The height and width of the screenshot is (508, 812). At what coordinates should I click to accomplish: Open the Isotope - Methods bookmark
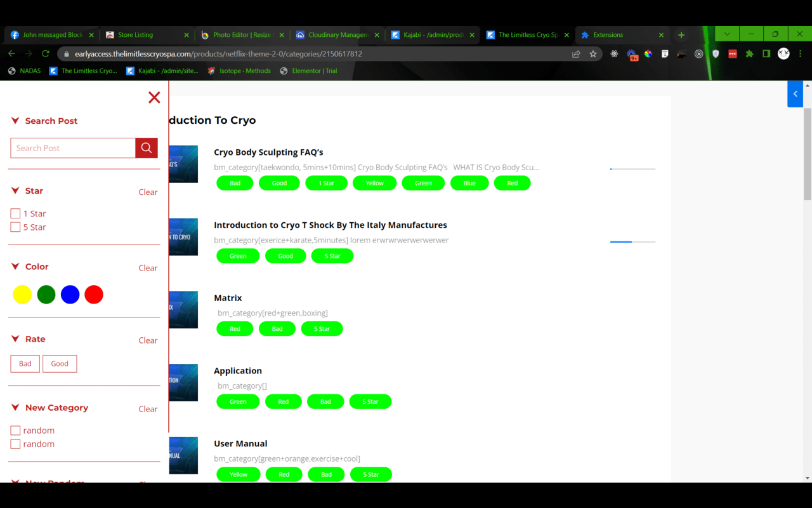coord(239,71)
